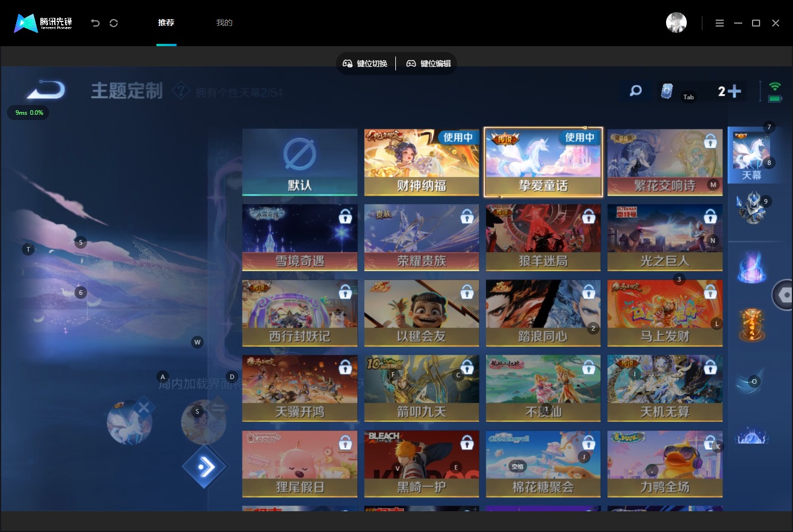Click the 9ms network latency indicator
Viewport: 793px width, 532px height.
click(29, 113)
